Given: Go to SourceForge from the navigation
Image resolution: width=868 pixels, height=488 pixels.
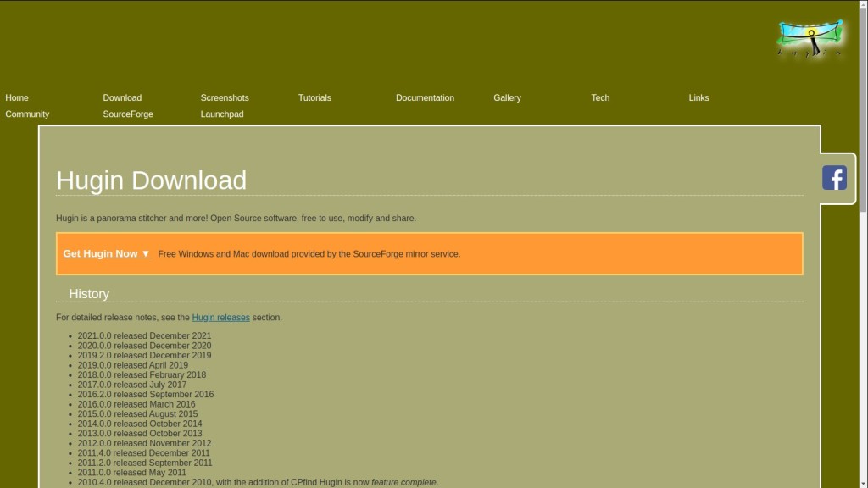Looking at the screenshot, I should (128, 114).
